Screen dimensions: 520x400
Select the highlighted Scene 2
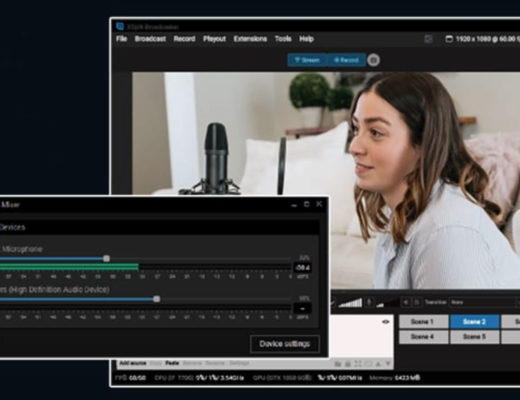(x=474, y=322)
